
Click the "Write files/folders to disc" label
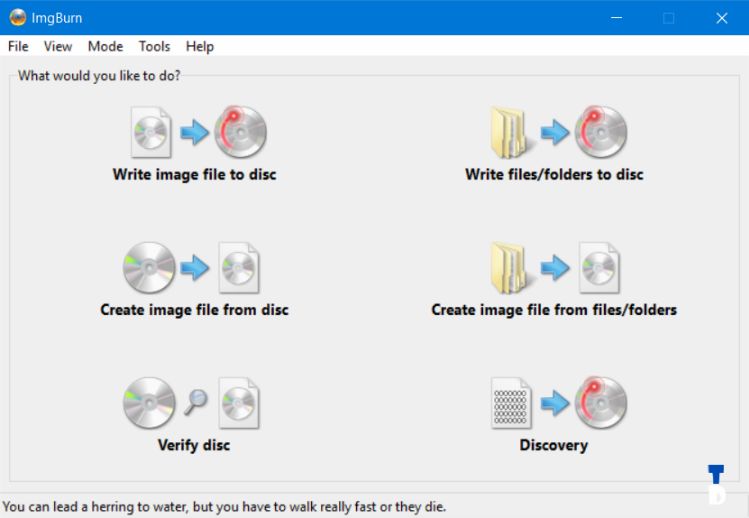[554, 174]
